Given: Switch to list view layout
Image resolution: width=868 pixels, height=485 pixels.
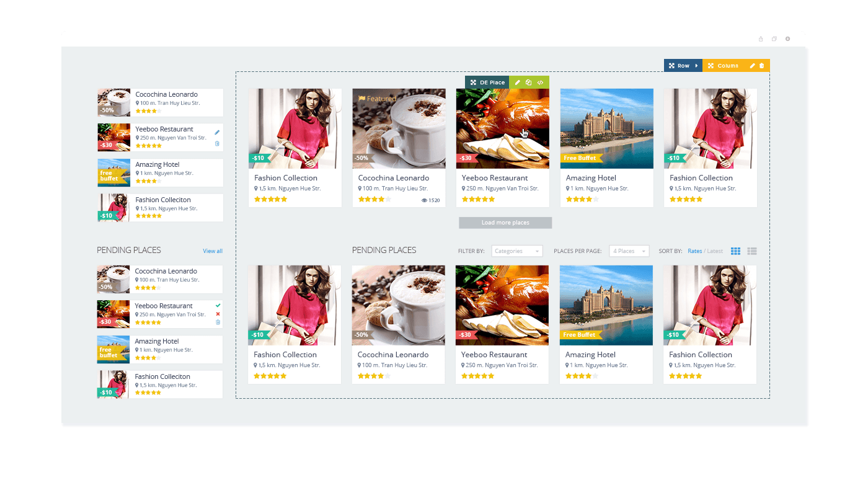Looking at the screenshot, I should coord(751,251).
